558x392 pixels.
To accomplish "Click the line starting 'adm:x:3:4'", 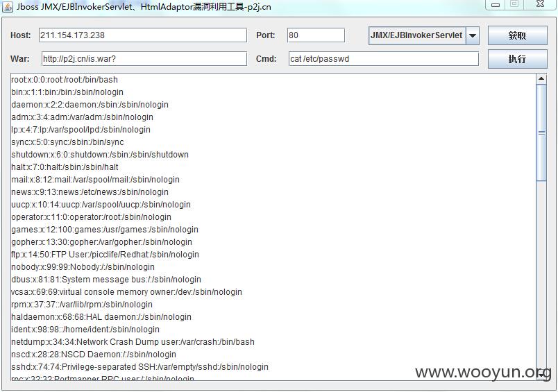I will coord(82,117).
